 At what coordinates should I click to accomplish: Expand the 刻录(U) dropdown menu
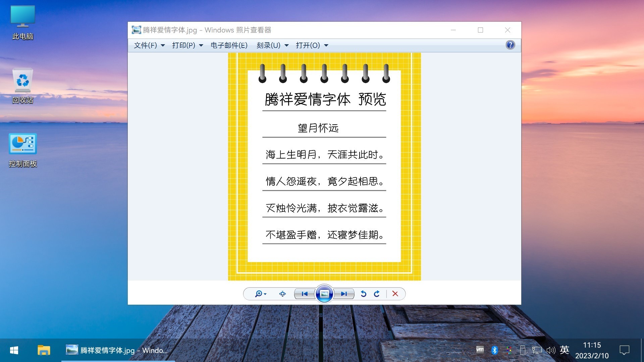tap(272, 45)
